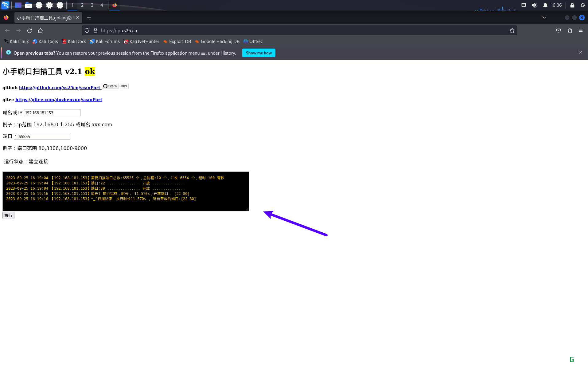Open OffSec bookmark
The image size is (588, 367).
tap(253, 41)
